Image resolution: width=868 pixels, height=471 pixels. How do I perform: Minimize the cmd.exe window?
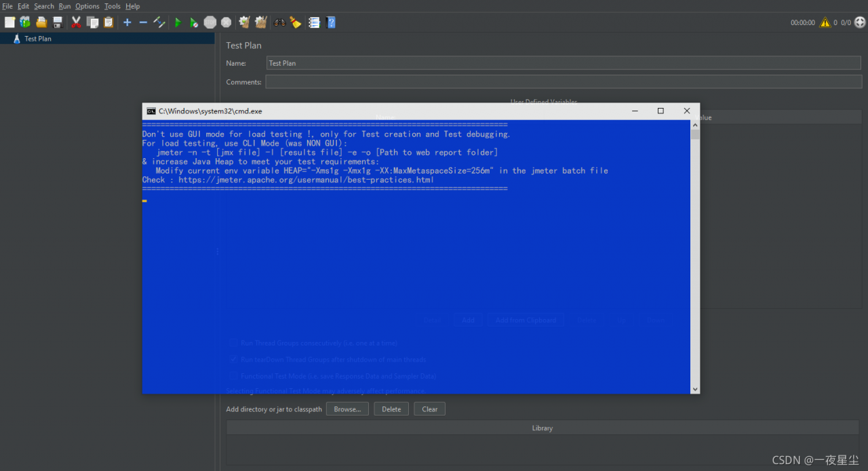point(635,111)
